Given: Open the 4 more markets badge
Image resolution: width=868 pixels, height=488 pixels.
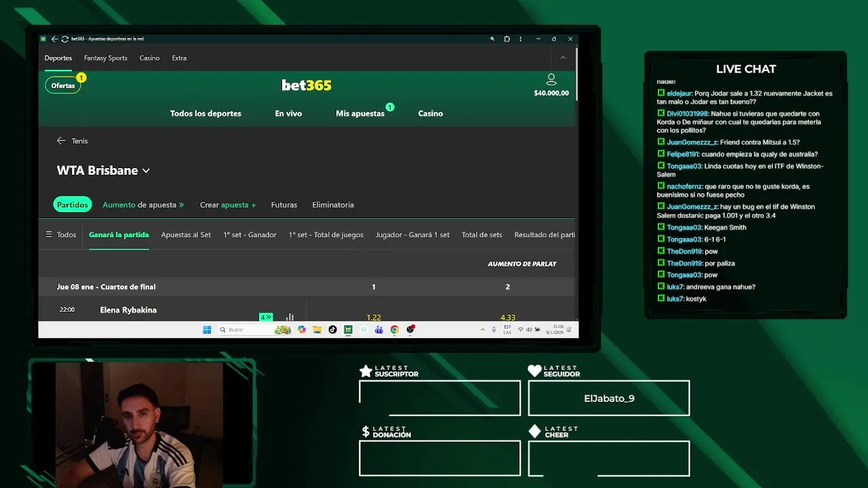Looking at the screenshot, I should pos(266,317).
